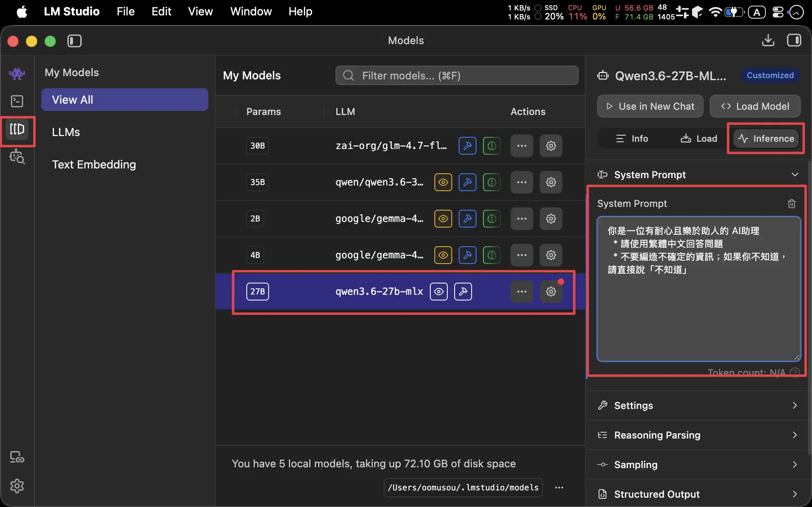This screenshot has width=812, height=507.
Task: Open app settings gear in left sidebar
Action: (x=17, y=486)
